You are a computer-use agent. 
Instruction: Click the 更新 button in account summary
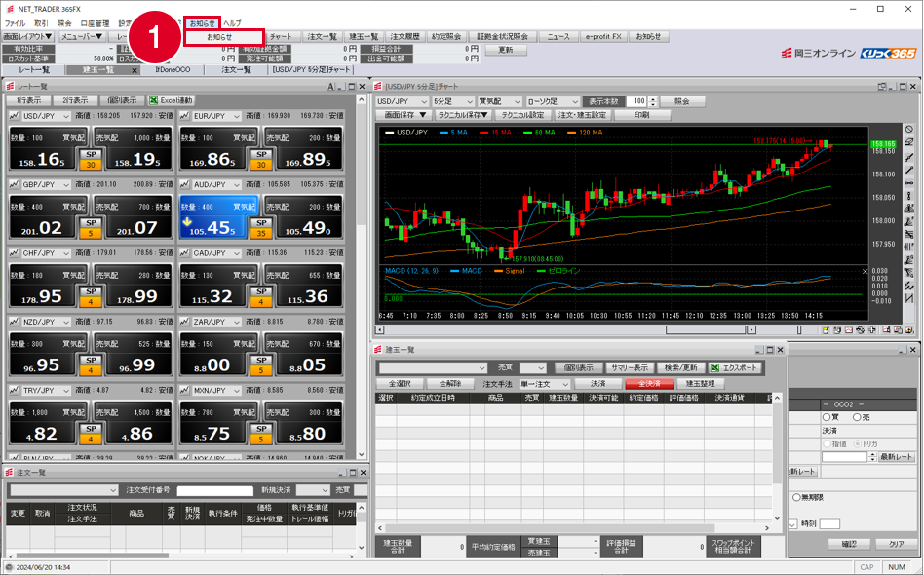pos(506,50)
